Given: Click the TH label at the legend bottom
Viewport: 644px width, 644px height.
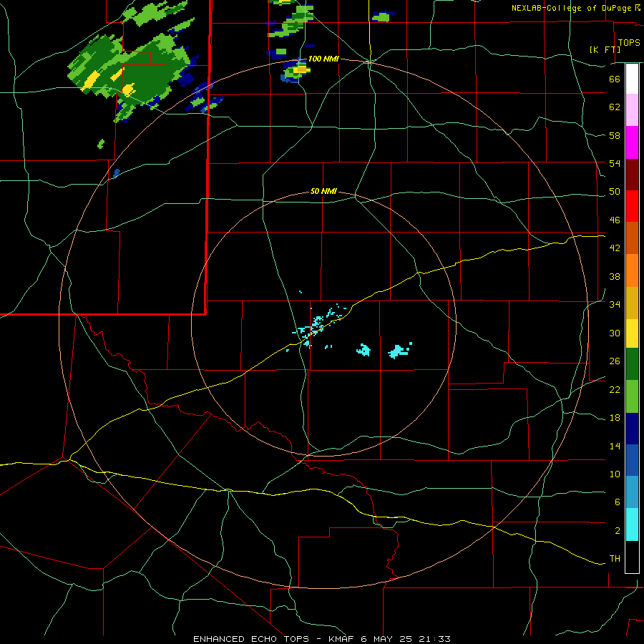Looking at the screenshot, I should tap(615, 559).
